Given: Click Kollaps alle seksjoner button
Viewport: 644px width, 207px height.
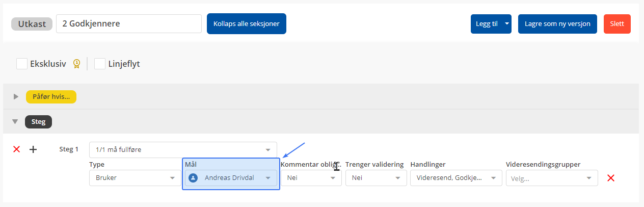Looking at the screenshot, I should point(246,24).
